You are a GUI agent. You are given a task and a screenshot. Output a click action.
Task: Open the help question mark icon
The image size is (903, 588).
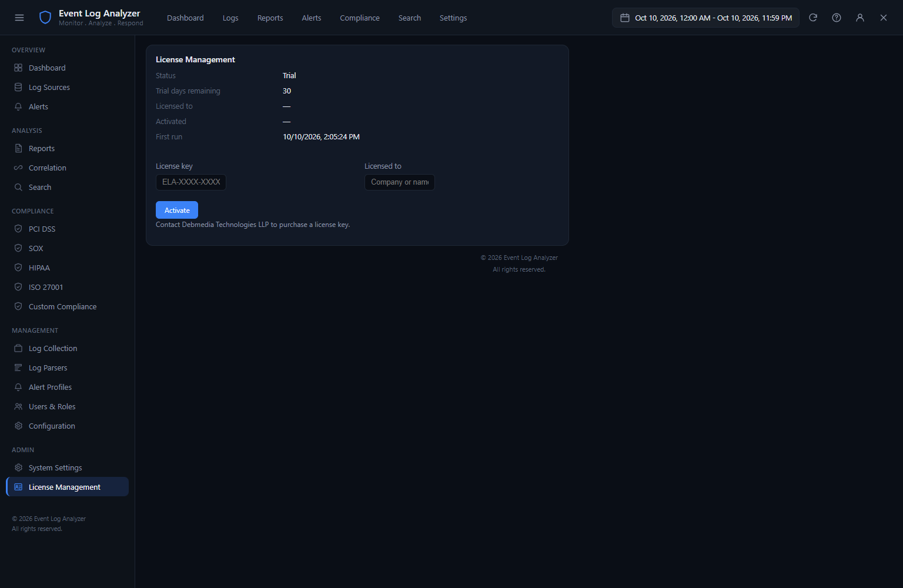click(x=837, y=18)
